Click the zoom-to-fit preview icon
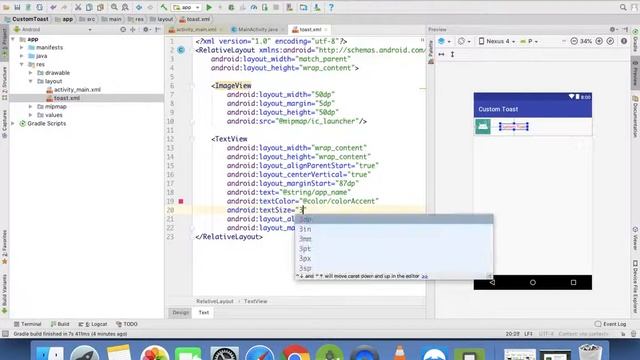This screenshot has height=360, width=640. [610, 41]
